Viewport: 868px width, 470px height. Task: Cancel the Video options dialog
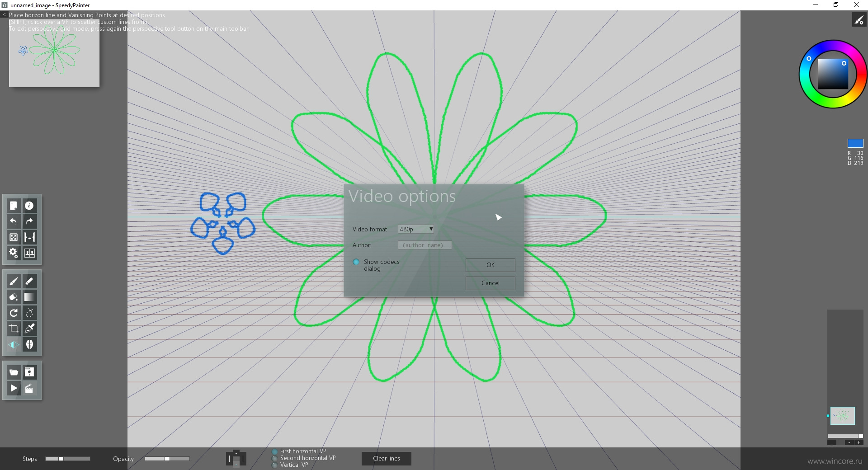pyautogui.click(x=491, y=283)
